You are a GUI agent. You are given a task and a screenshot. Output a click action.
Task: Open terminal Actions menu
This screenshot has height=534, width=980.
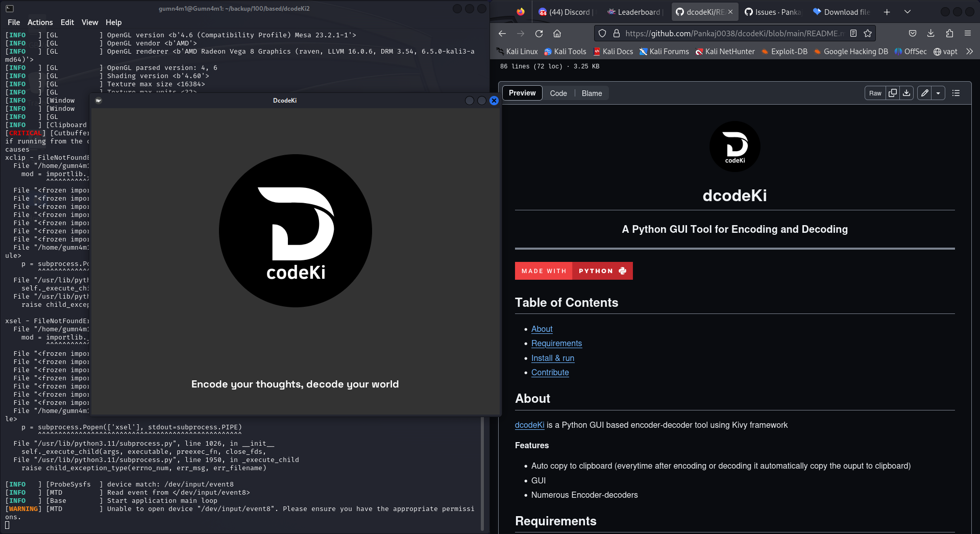tap(40, 22)
